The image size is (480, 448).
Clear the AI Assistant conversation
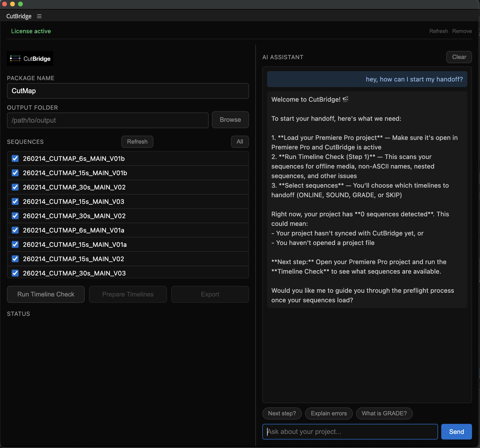pyautogui.click(x=459, y=57)
